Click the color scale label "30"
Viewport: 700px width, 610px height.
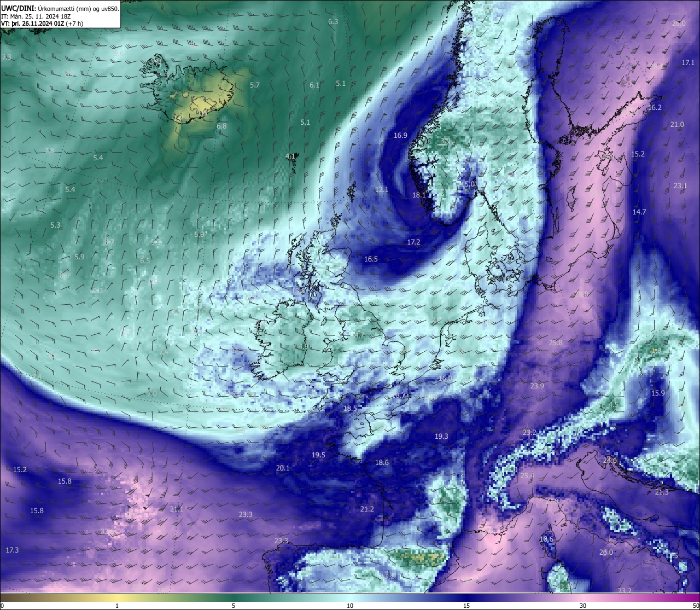tap(583, 606)
